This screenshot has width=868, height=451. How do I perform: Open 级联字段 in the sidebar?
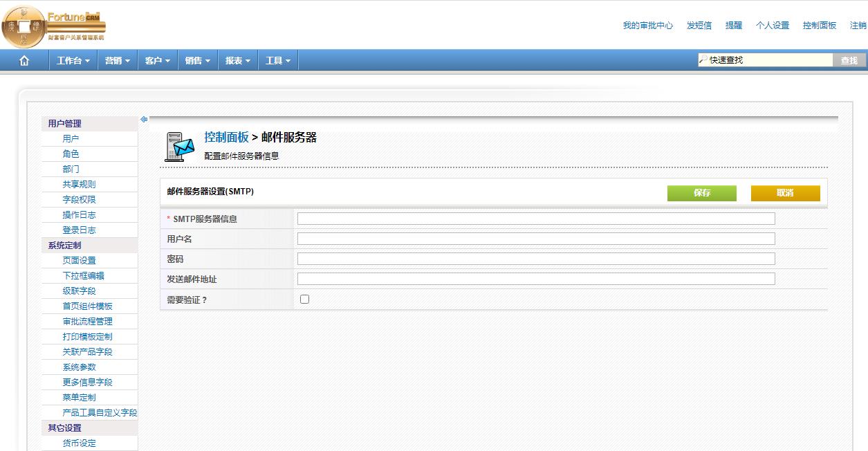[x=79, y=291]
